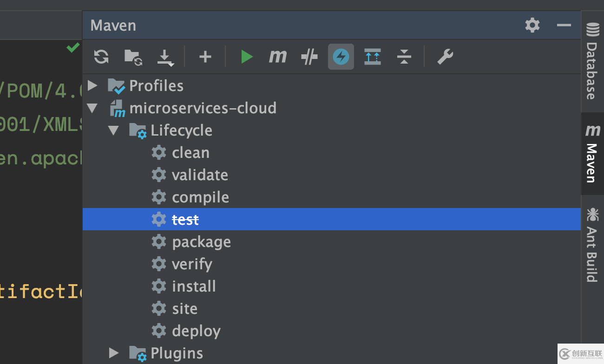Click Reimport All Maven Projects icon
604x364 pixels.
[101, 57]
